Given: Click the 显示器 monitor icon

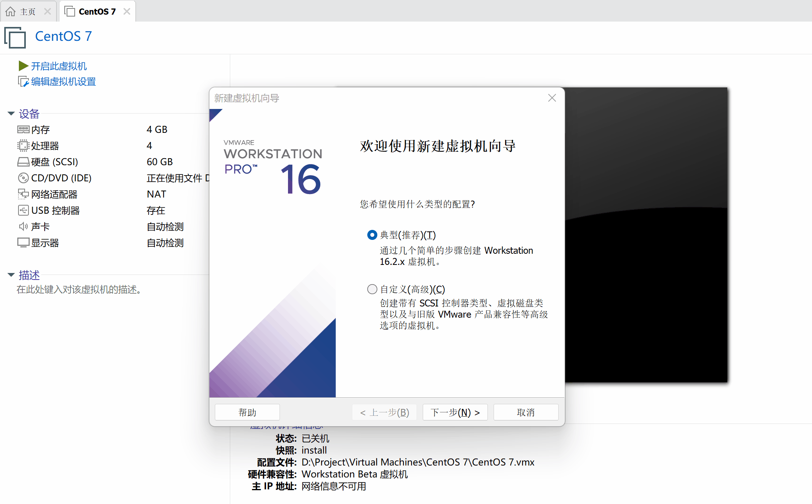Looking at the screenshot, I should (x=23, y=243).
